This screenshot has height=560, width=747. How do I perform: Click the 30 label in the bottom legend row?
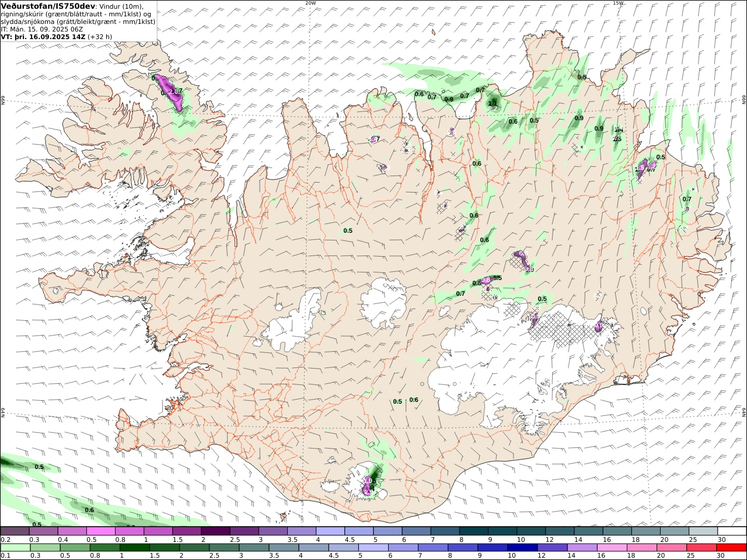click(x=722, y=556)
